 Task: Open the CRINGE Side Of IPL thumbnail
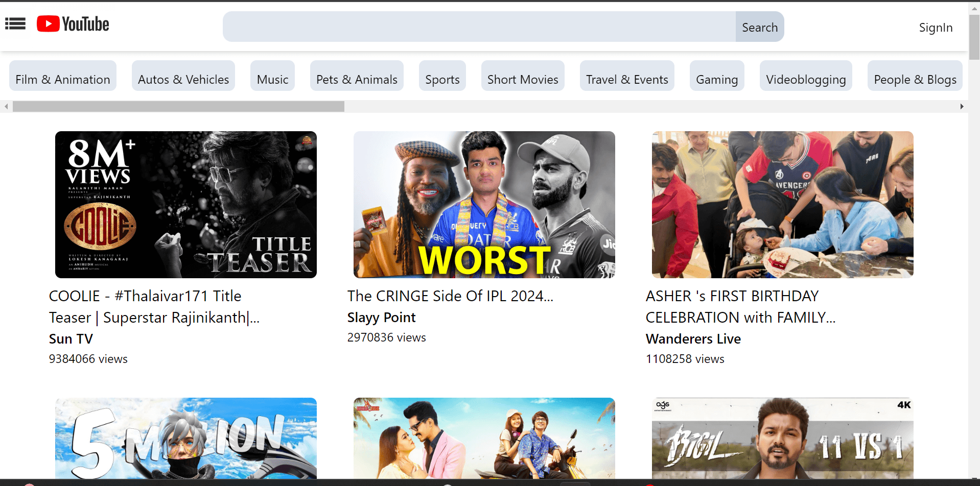pos(484,205)
